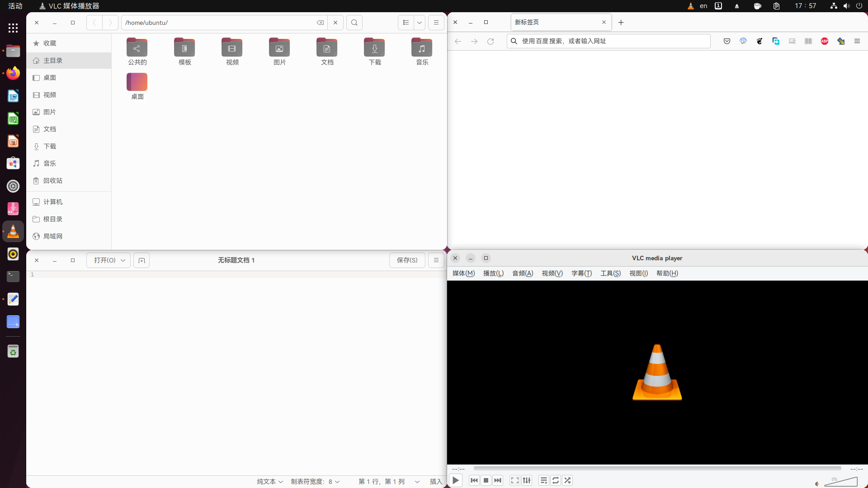Image resolution: width=868 pixels, height=488 pixels.
Task: Select the 新标签页 browser tab
Action: tap(561, 22)
